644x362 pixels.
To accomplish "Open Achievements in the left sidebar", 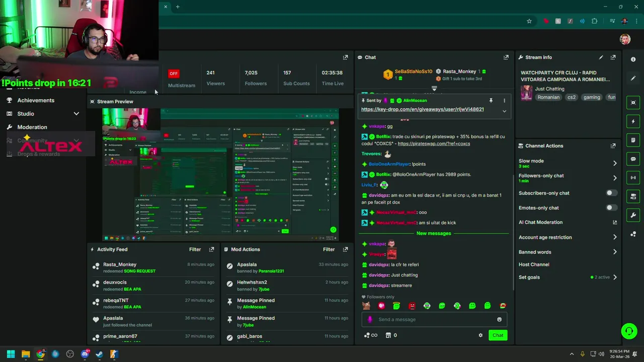I will point(36,100).
